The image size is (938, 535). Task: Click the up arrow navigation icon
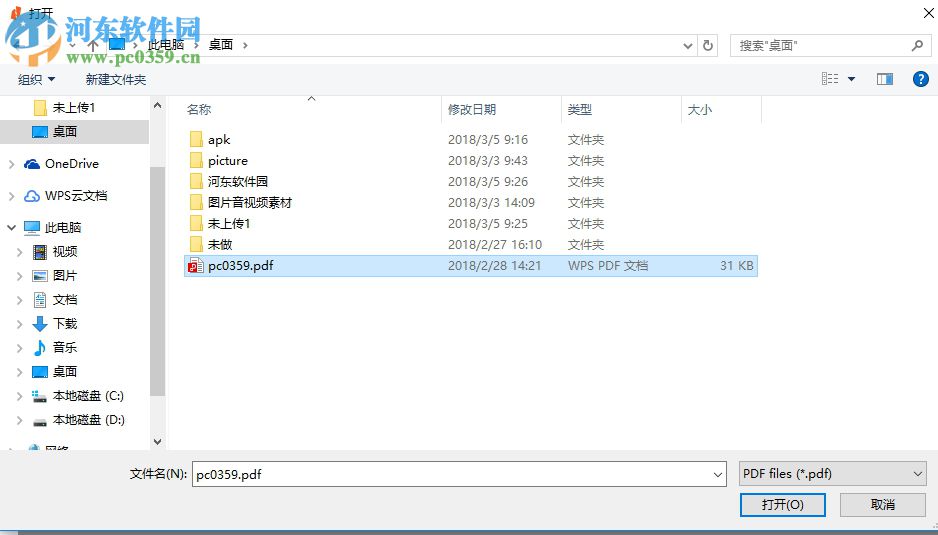(x=93, y=45)
